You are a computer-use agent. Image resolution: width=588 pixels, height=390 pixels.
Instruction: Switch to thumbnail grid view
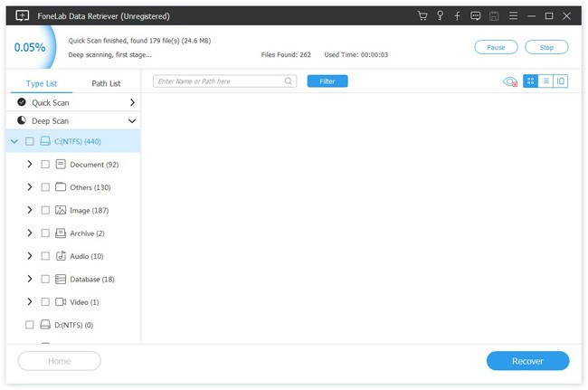[530, 81]
